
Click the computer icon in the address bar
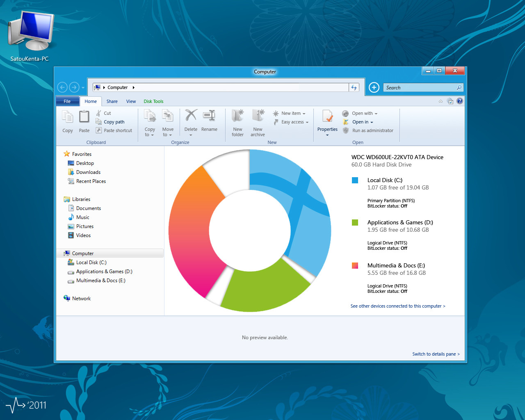point(97,87)
